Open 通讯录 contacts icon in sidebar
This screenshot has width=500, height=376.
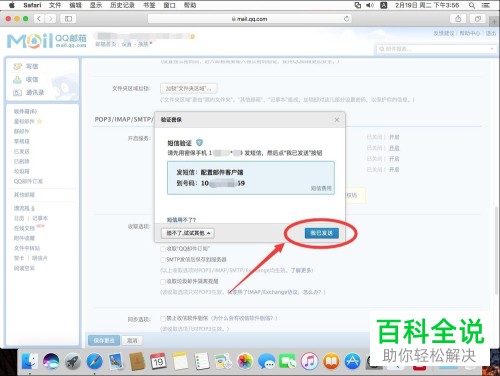click(x=17, y=93)
